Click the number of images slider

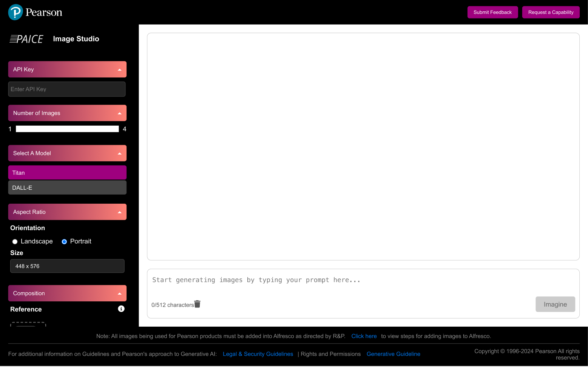click(67, 129)
